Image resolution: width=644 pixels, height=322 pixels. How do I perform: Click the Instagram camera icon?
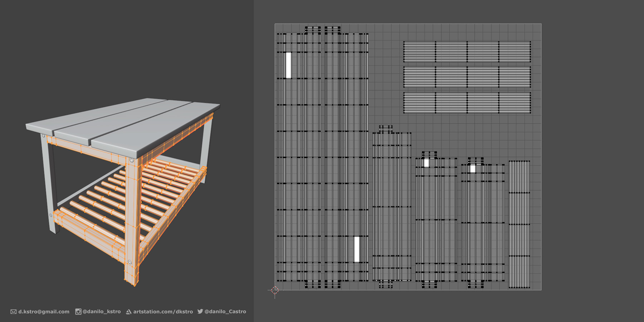(x=78, y=311)
